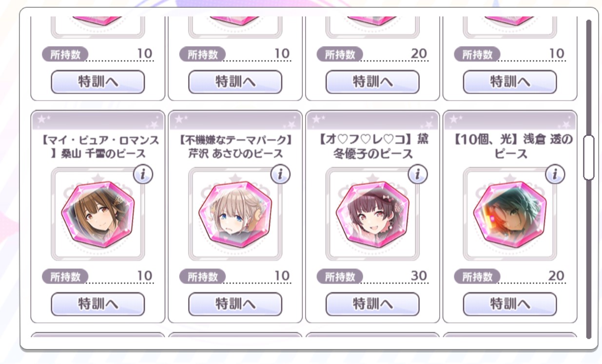This screenshot has height=364, width=602.
Task: Open info icon for 芹沢 あさひ piece
Action: pos(280,174)
